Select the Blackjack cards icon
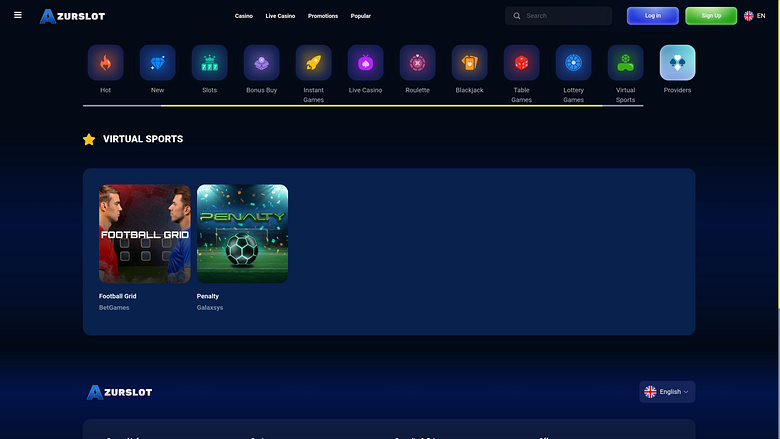This screenshot has height=439, width=780. 470,63
